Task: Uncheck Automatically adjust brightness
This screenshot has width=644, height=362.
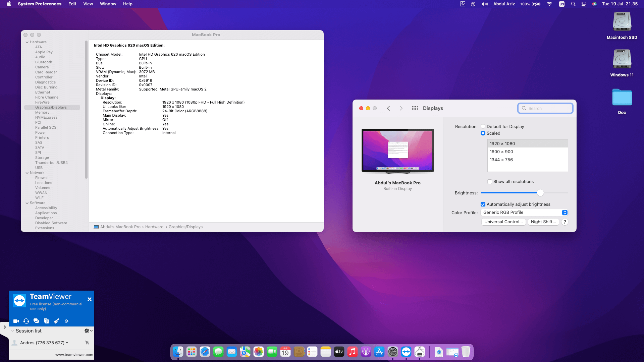Action: [483, 204]
